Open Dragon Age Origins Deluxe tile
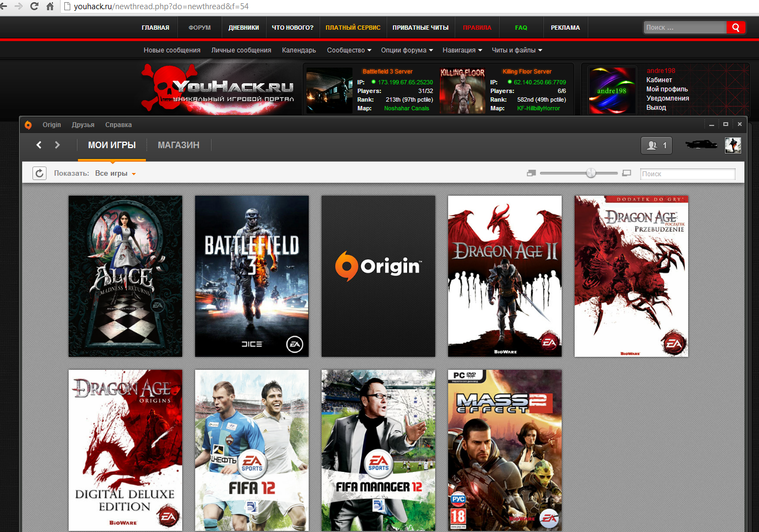The image size is (759, 532). (125, 450)
